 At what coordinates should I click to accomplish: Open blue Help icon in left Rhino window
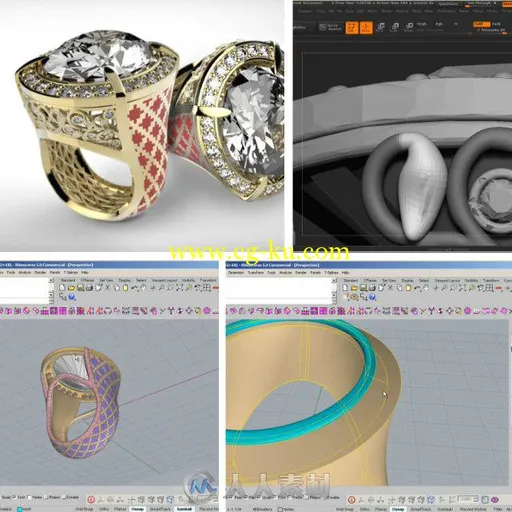pos(72,297)
